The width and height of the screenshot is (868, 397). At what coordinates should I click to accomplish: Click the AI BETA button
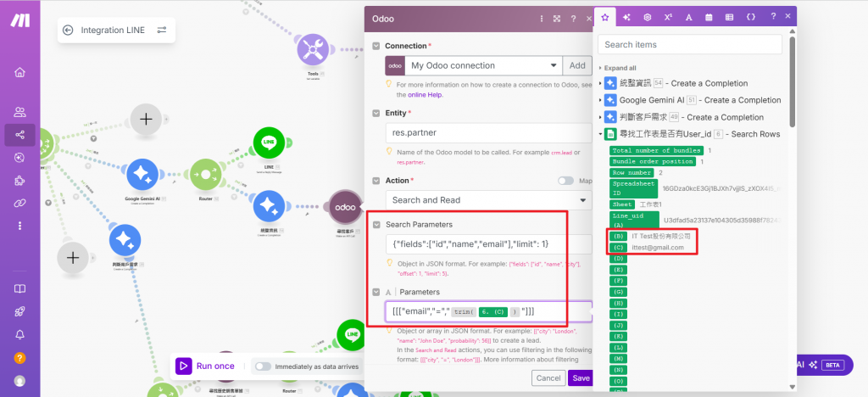click(823, 365)
